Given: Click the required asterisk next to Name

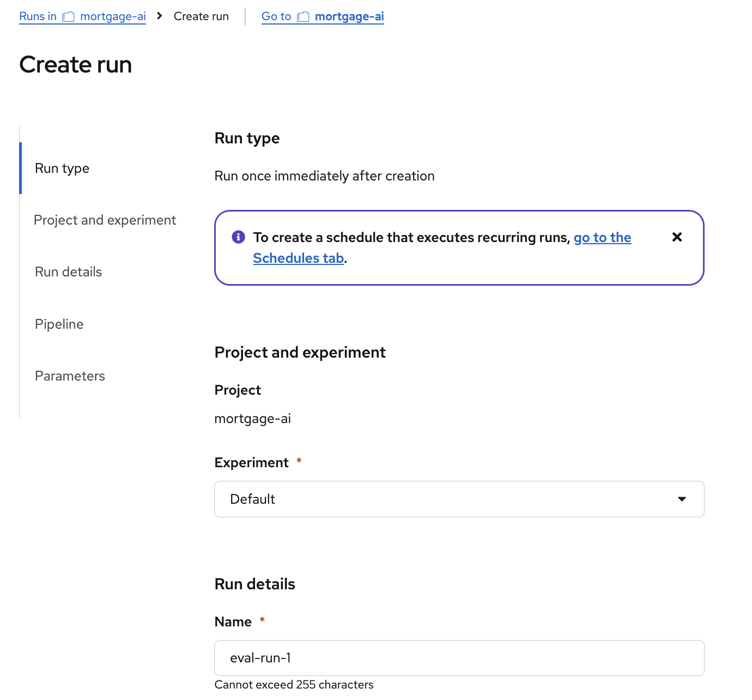Looking at the screenshot, I should [262, 620].
